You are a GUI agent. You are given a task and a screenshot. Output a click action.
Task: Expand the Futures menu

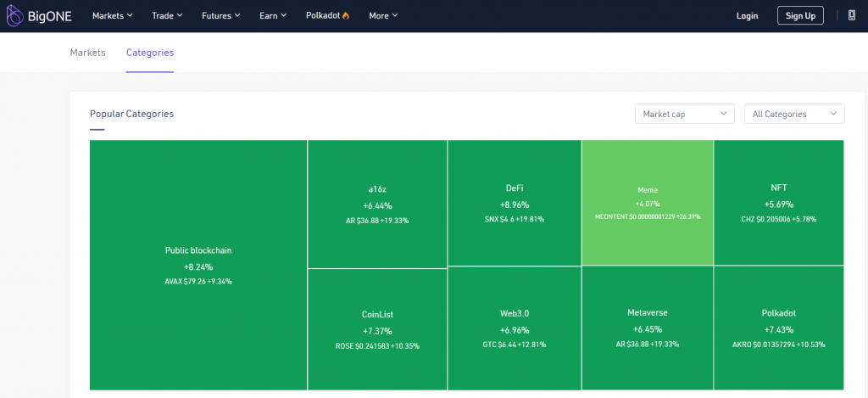[221, 15]
